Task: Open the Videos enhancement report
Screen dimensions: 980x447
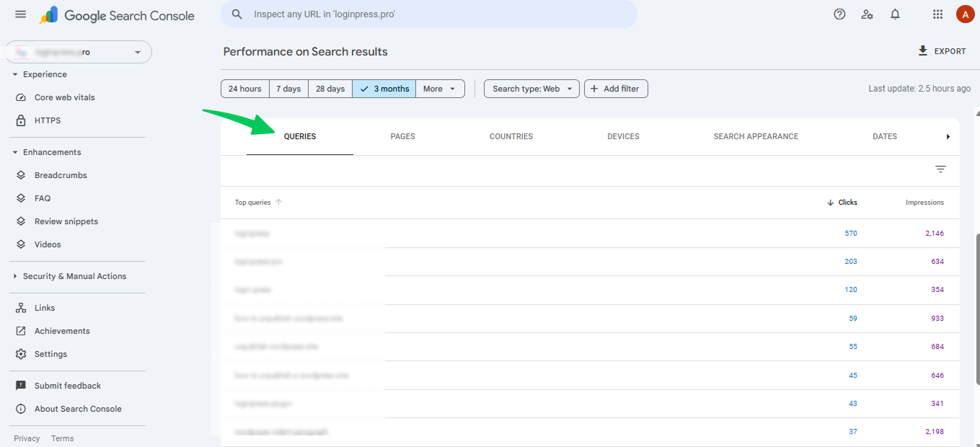Action: (x=48, y=244)
